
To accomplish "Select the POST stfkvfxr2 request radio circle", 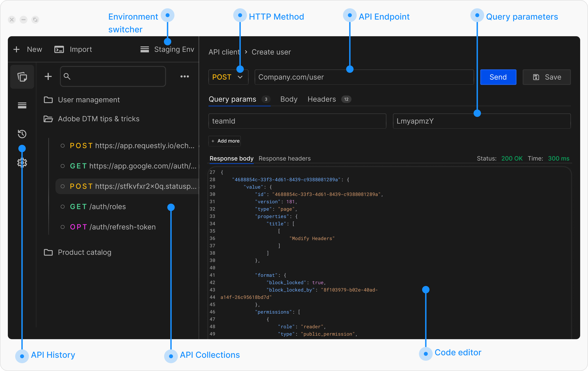I will pos(63,186).
